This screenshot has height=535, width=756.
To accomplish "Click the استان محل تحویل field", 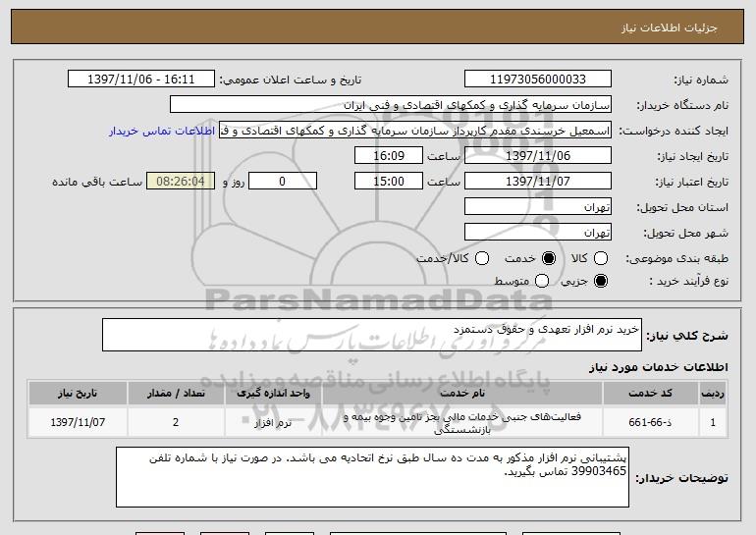I will pos(538,207).
